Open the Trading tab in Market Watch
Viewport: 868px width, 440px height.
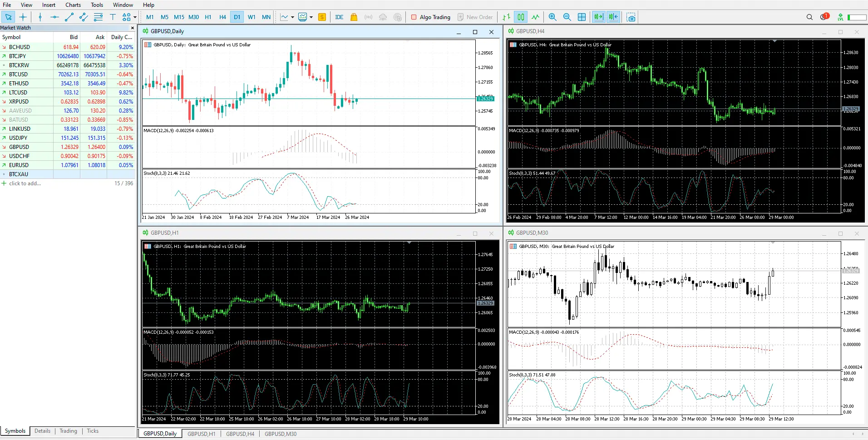pos(68,430)
